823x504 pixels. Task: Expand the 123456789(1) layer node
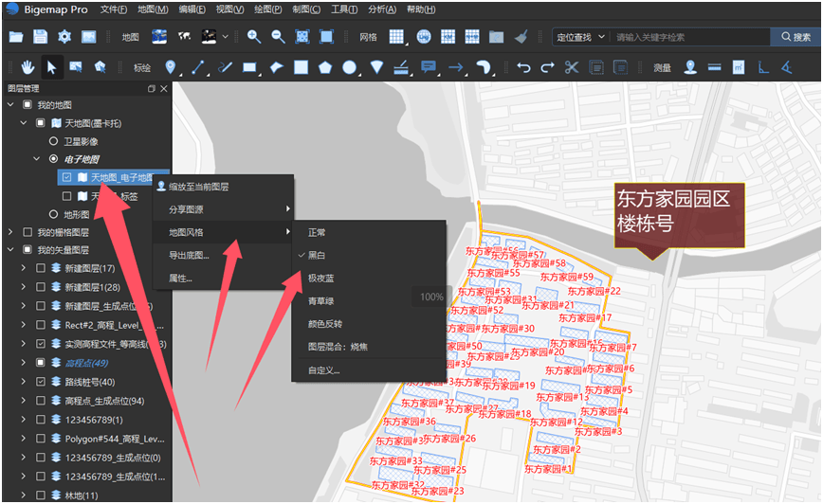pyautogui.click(x=23, y=419)
